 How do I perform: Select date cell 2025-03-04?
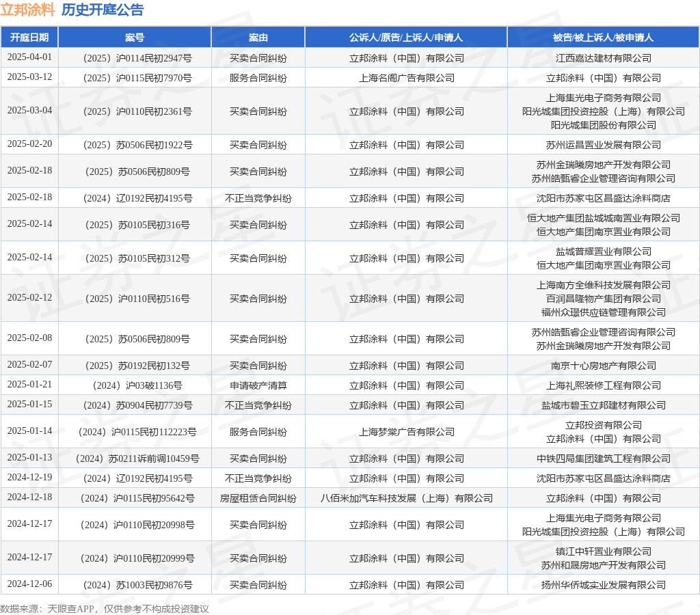29,110
